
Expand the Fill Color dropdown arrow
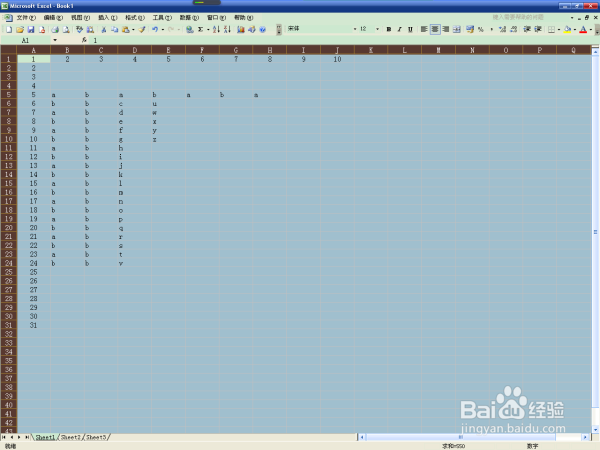(x=575, y=29)
